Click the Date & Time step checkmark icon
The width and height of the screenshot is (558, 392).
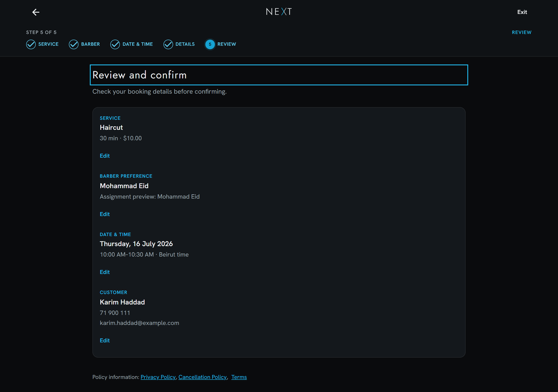point(115,44)
